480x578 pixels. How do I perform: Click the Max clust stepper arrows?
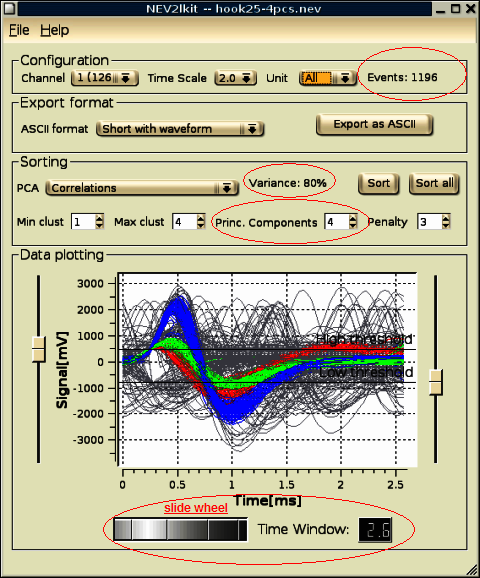pyautogui.click(x=201, y=222)
